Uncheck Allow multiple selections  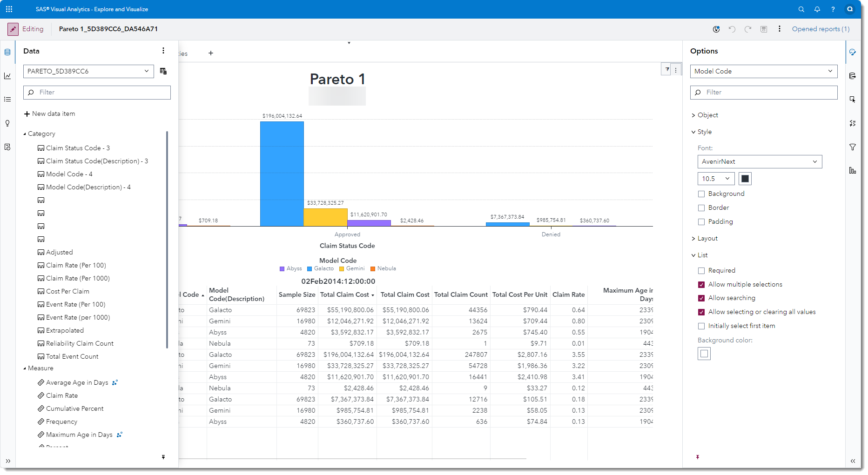click(701, 285)
